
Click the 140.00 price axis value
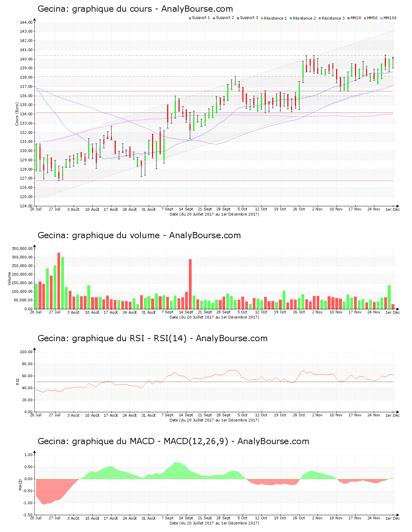(26, 59)
